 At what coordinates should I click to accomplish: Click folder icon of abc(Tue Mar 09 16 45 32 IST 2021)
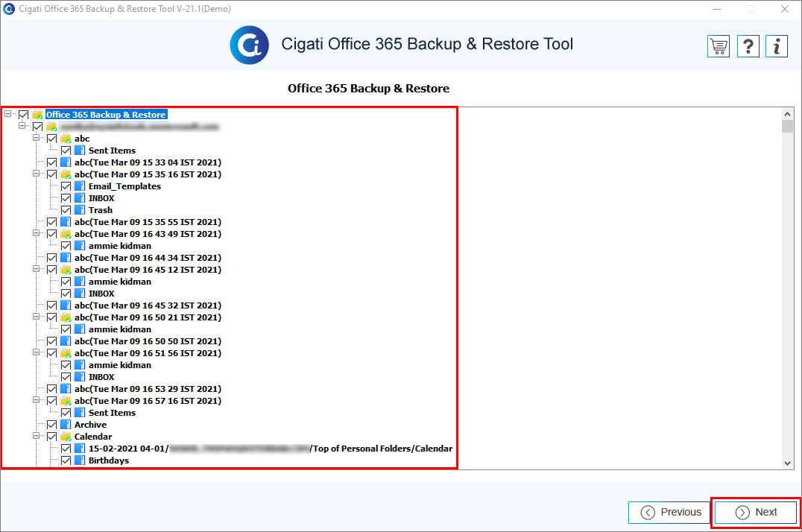click(x=66, y=305)
